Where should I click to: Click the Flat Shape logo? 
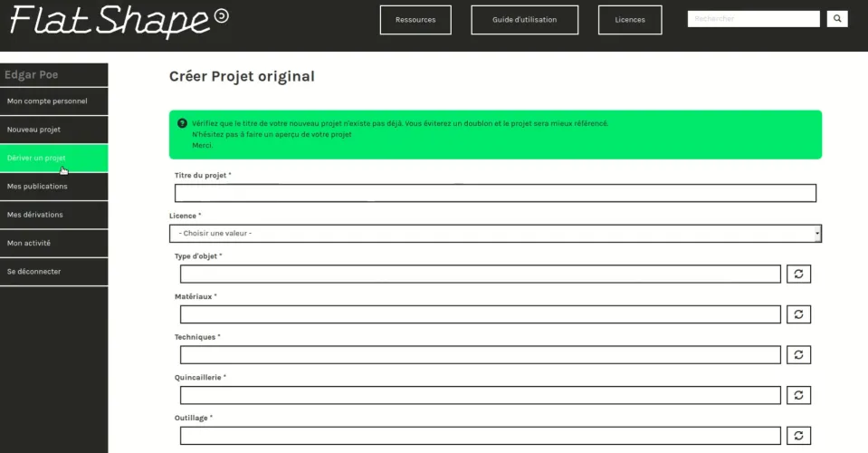click(119, 21)
